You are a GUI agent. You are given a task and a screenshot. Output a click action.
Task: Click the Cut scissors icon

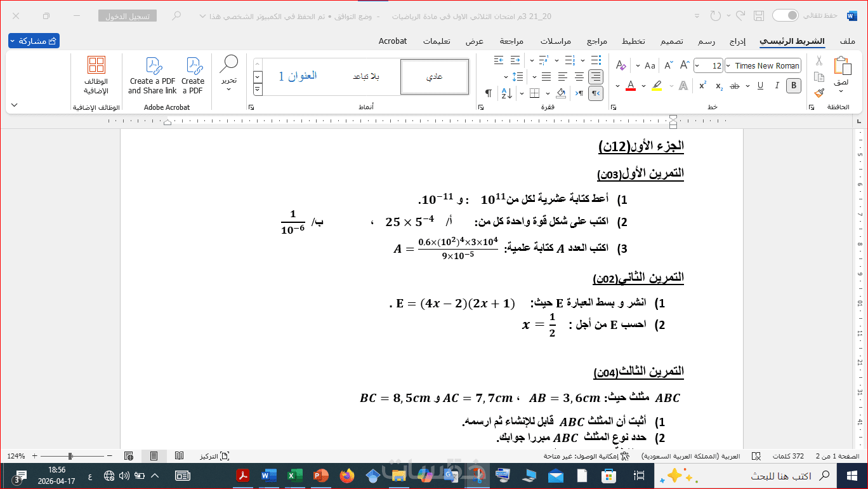(x=819, y=61)
